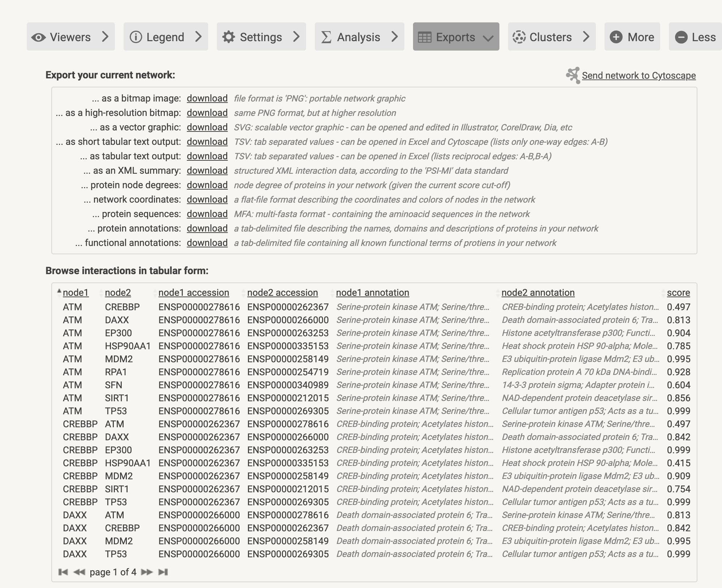Click the Cytoscape network icon

pos(573,75)
